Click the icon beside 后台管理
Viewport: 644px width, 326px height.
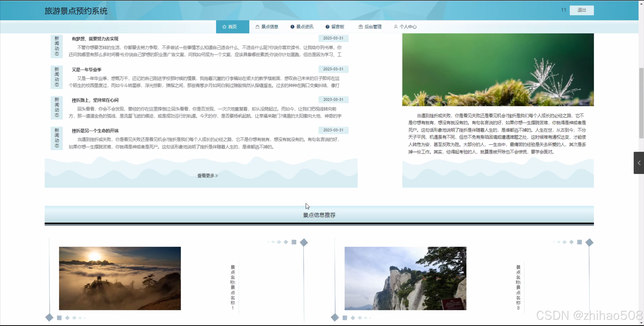pos(360,27)
